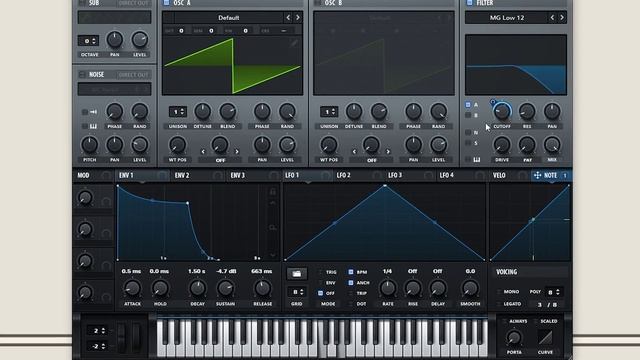The height and width of the screenshot is (360, 640).
Task: Click the envelope scroll-up chevron
Action: click(273, 203)
